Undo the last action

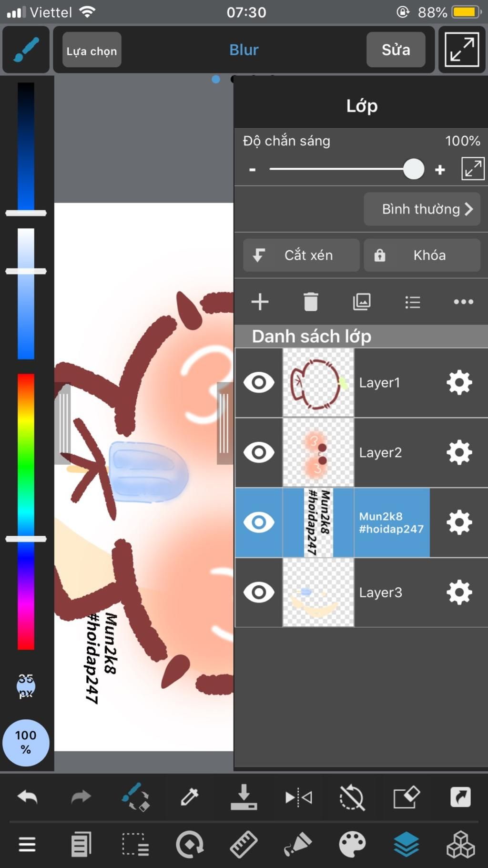click(27, 797)
